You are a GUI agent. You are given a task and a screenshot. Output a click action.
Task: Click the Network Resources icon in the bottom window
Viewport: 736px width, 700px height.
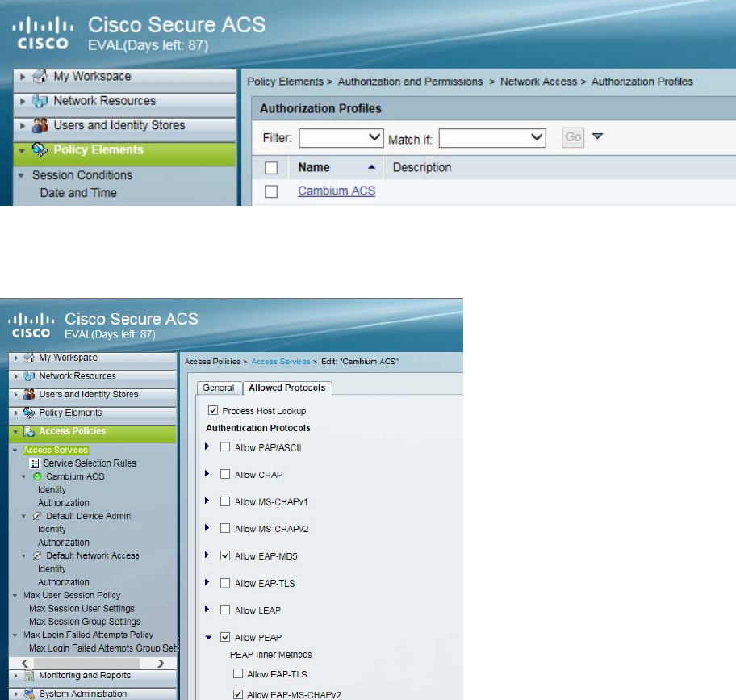29,375
